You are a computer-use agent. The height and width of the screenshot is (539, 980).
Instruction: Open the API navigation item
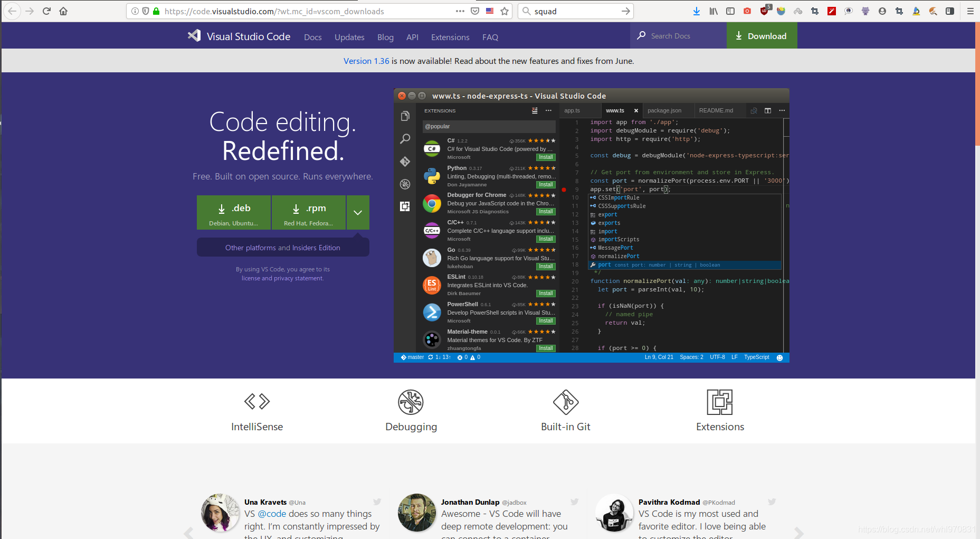412,37
